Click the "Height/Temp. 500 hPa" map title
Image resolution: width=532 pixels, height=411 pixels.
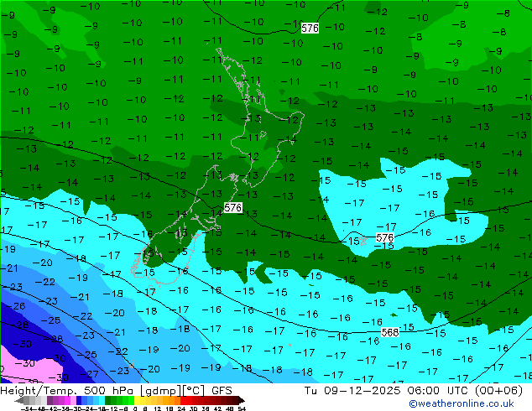click(69, 391)
